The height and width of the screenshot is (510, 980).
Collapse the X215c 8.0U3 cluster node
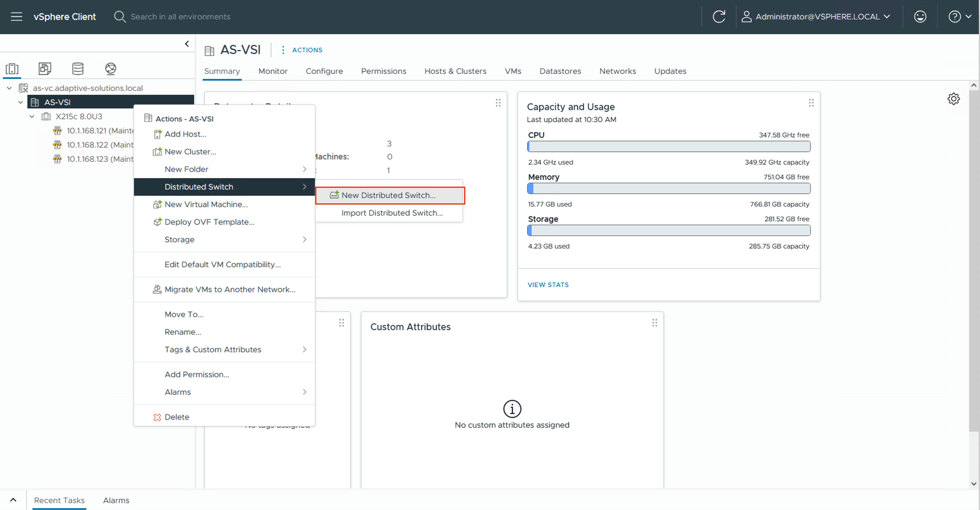31,116
